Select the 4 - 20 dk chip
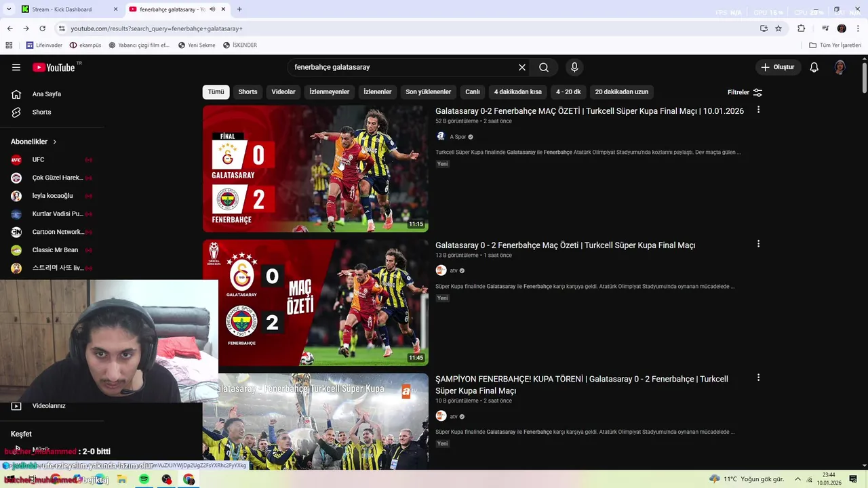This screenshot has width=868, height=488. 568,92
